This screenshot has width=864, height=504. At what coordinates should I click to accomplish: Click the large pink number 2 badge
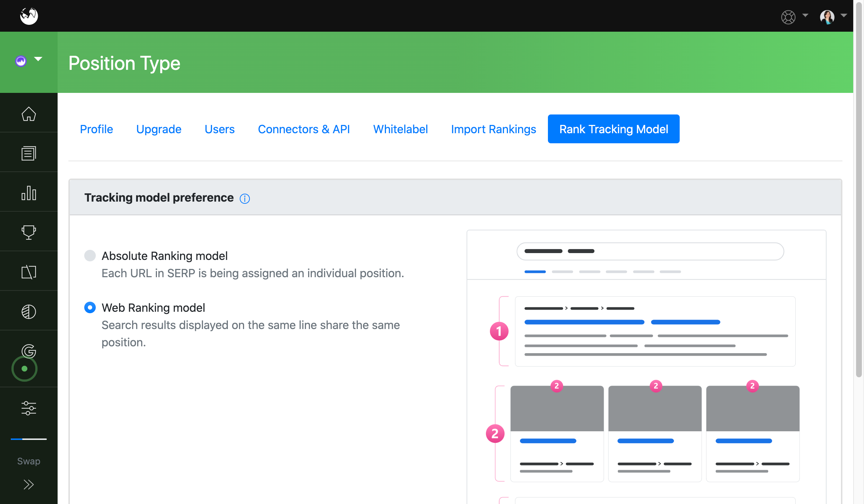(495, 434)
